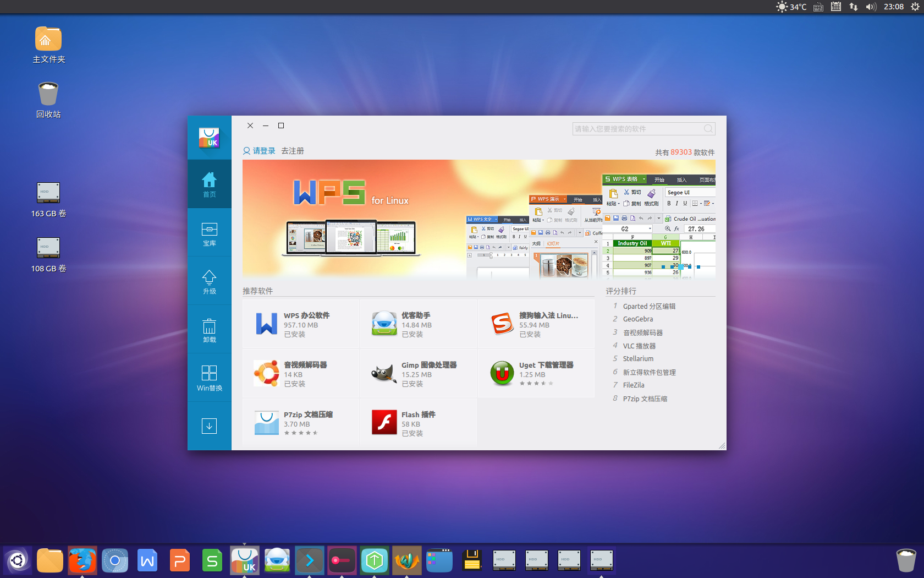The image size is (924, 578).
Task: Select FileZila in ranking list
Action: click(634, 385)
